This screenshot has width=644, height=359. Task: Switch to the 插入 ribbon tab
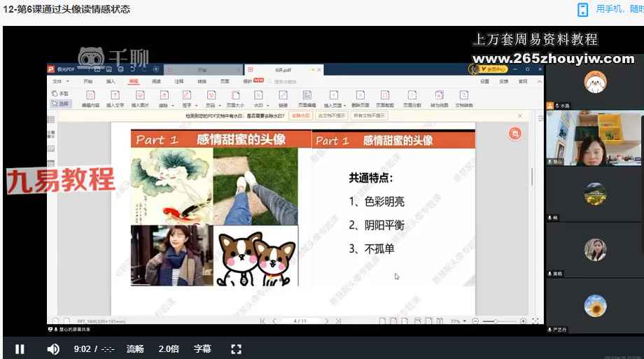[111, 81]
